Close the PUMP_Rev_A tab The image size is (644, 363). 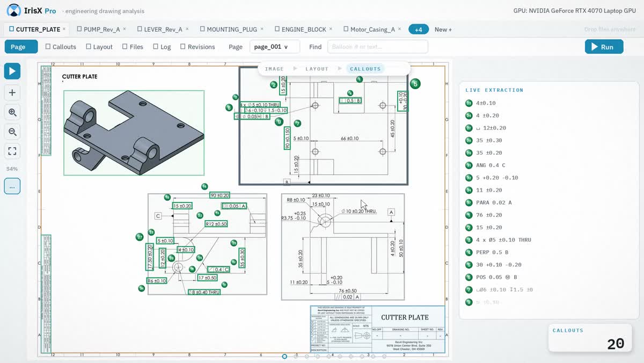point(125,29)
